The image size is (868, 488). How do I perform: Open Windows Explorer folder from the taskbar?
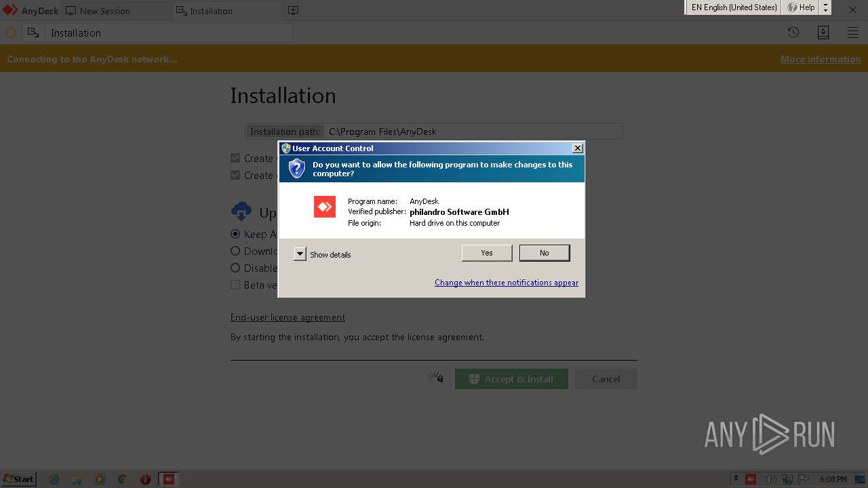click(x=77, y=479)
